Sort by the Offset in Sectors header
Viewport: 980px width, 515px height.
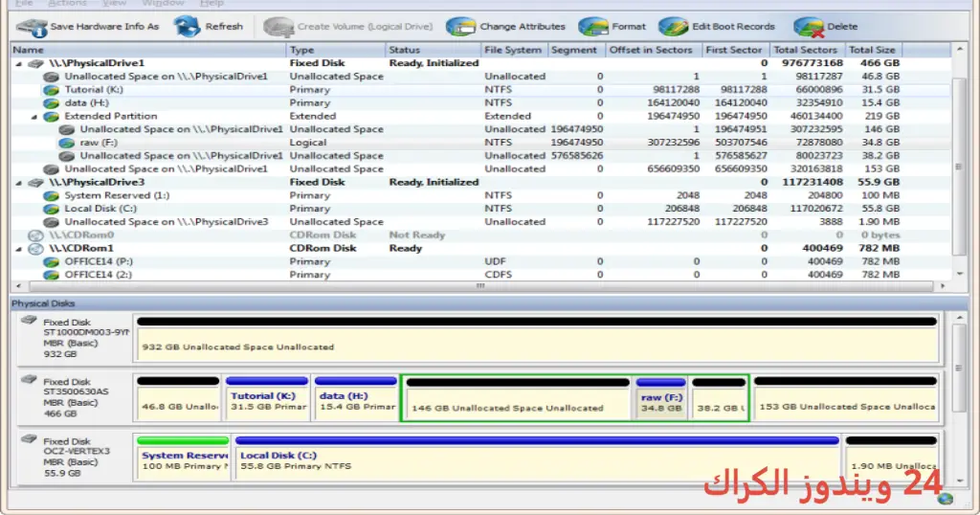tap(653, 50)
